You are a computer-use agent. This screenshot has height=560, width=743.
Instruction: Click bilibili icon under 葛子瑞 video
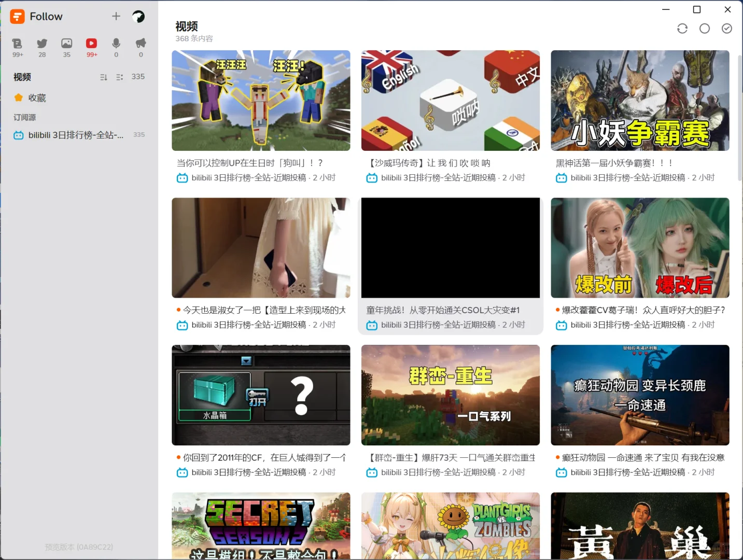[562, 326]
